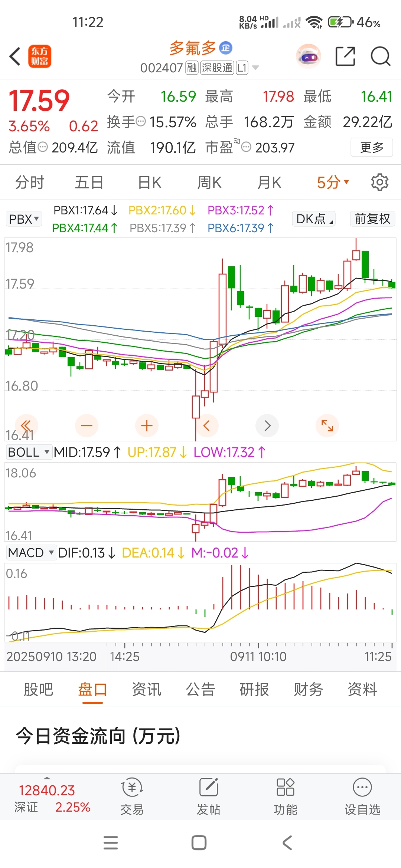Open the PBX indicator dropdown
Screen dimensions: 401x868
pyautogui.click(x=24, y=219)
